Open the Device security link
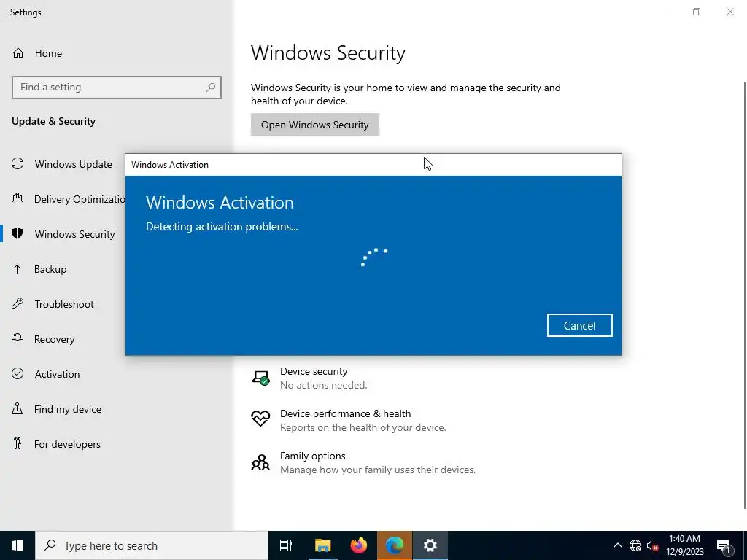This screenshot has height=560, width=747. 314,371
